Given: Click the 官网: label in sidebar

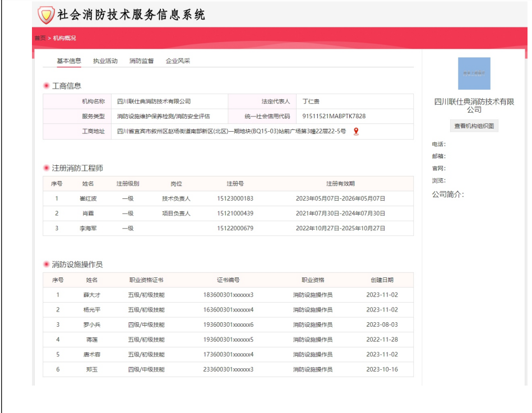Looking at the screenshot, I should [x=439, y=169].
